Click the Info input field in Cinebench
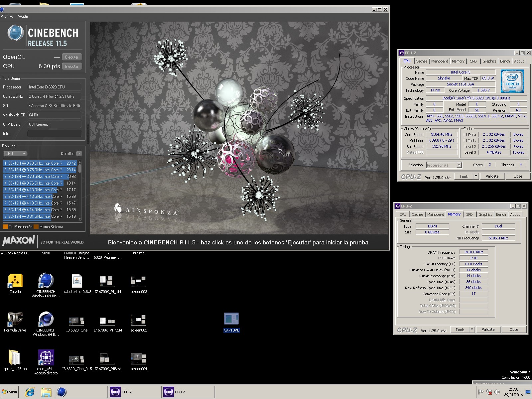Screen dimensions: 532x399 (55, 134)
